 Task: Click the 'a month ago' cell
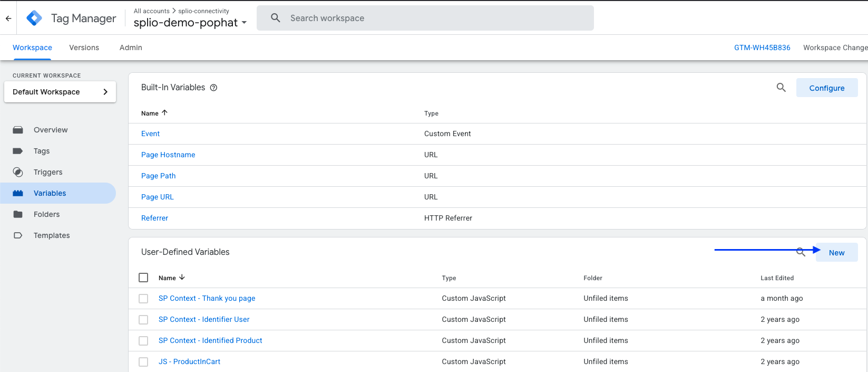pos(782,298)
